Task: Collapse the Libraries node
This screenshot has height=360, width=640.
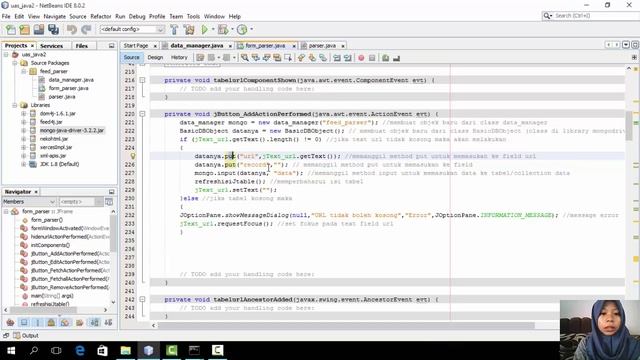Action: click(15, 105)
